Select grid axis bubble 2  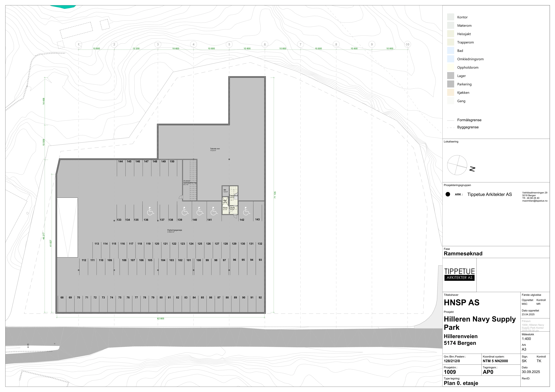click(x=114, y=44)
